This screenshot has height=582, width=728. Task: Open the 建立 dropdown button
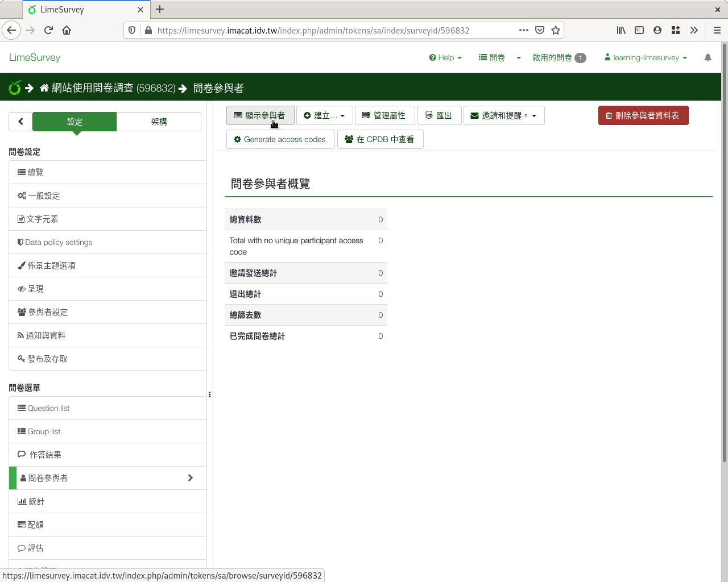(x=324, y=115)
